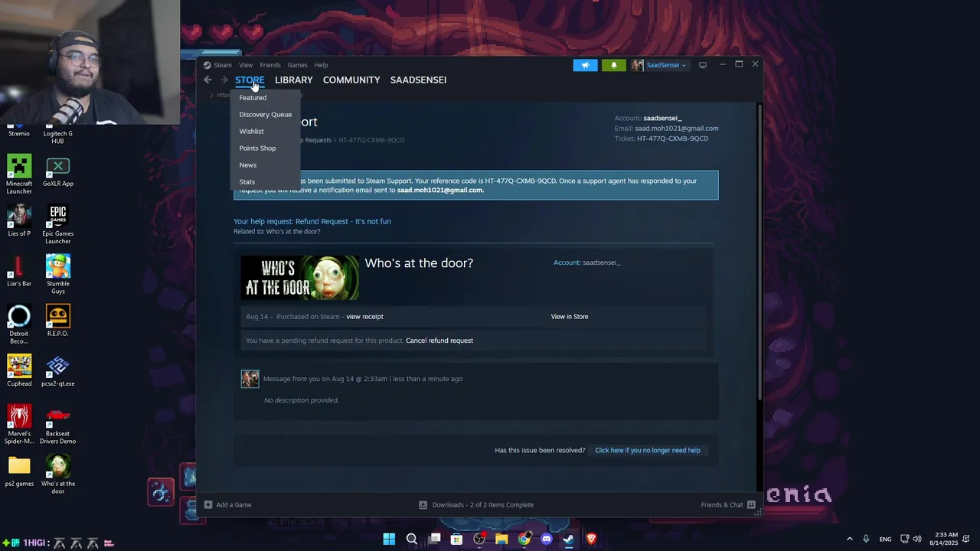Open File Explorer from the taskbar
This screenshot has height=551, width=980.
501,540
